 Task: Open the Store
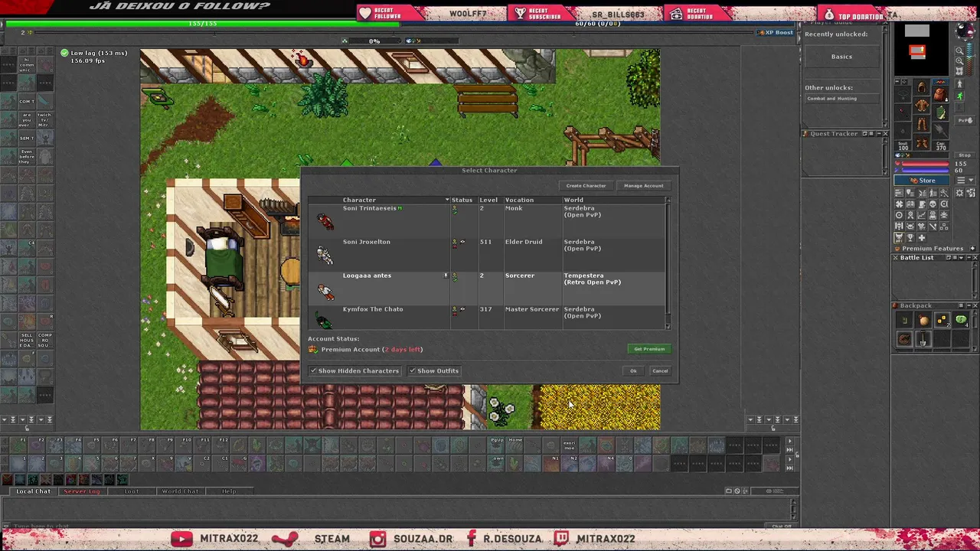pyautogui.click(x=923, y=181)
